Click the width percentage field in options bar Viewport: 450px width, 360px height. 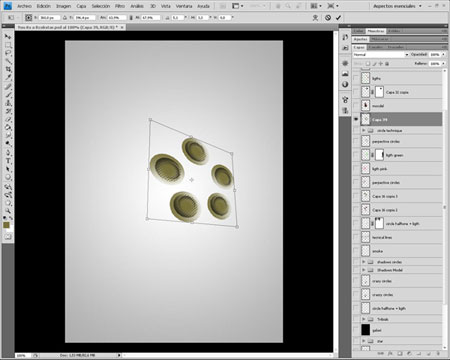[x=117, y=17]
